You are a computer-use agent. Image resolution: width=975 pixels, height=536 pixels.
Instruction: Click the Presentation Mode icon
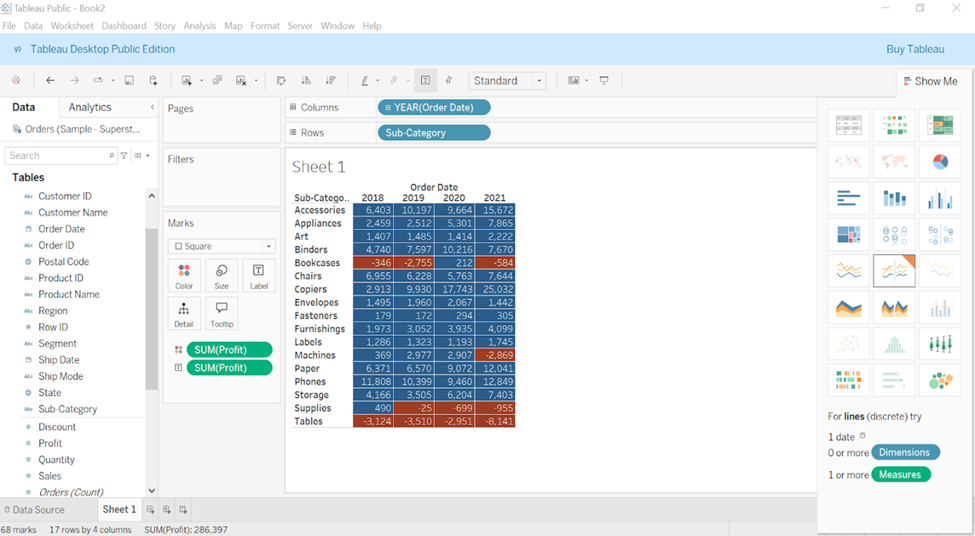[604, 80]
